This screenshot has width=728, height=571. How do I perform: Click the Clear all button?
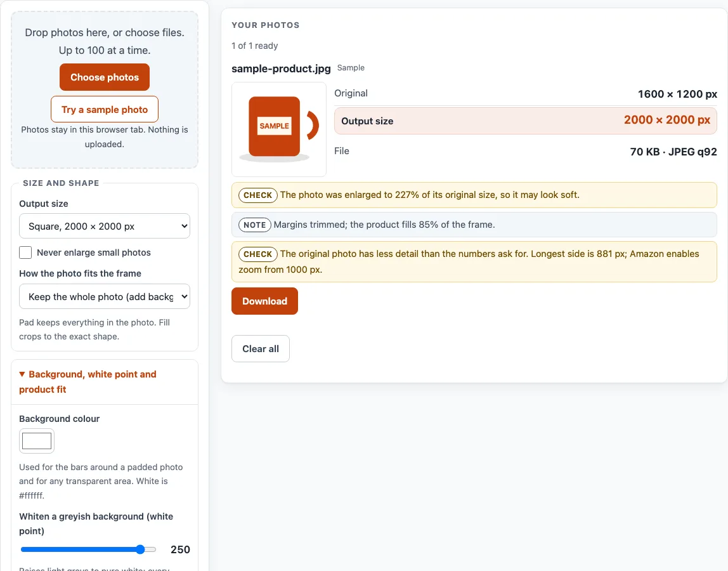[261, 348]
